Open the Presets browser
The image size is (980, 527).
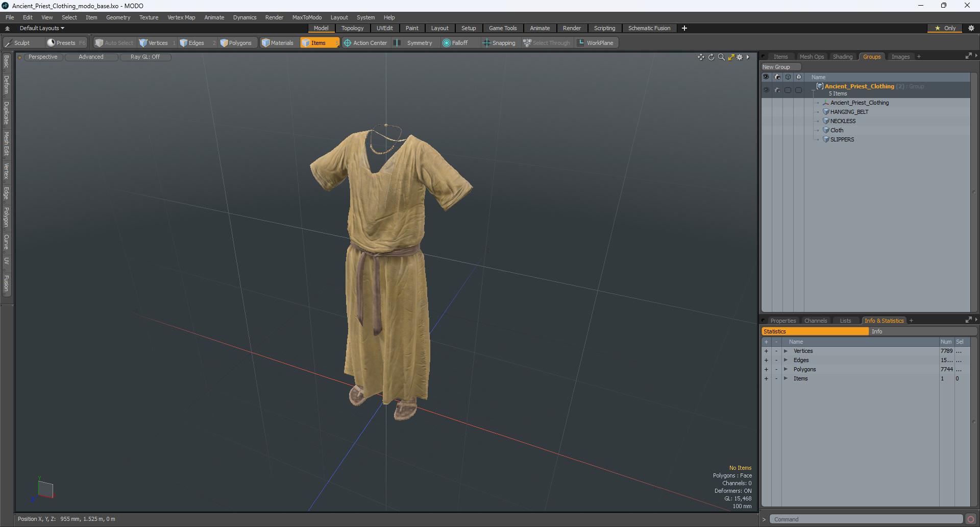coord(66,43)
